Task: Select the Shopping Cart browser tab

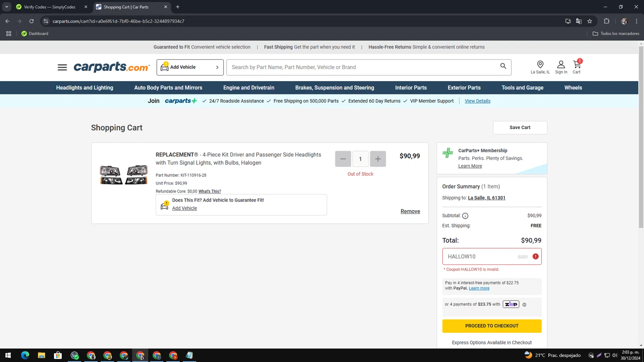Action: click(131, 7)
